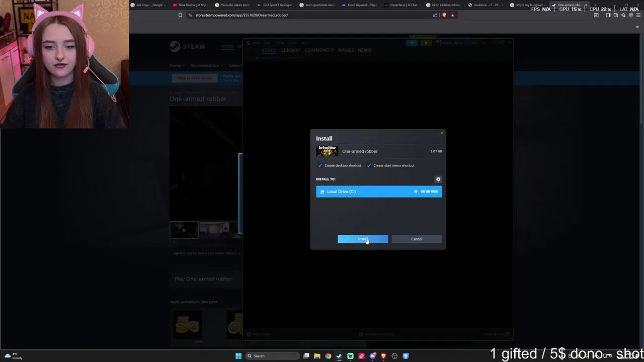The image size is (644, 362).
Task: Open COMMUNITY in the Steam client
Action: coord(319,50)
